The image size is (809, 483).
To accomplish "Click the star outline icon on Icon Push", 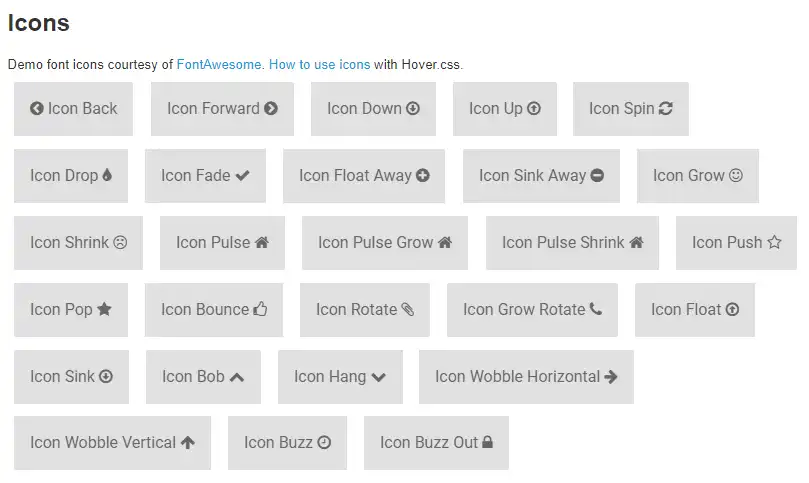I will click(774, 242).
